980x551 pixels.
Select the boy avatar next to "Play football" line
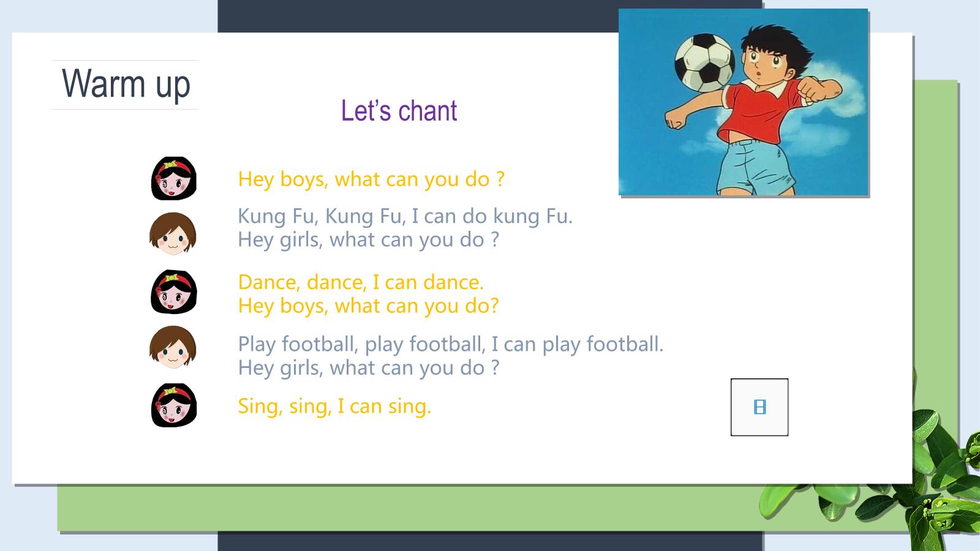click(173, 347)
